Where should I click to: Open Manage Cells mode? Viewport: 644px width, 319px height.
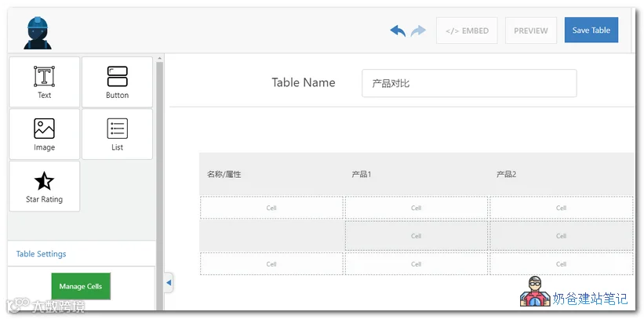[81, 286]
